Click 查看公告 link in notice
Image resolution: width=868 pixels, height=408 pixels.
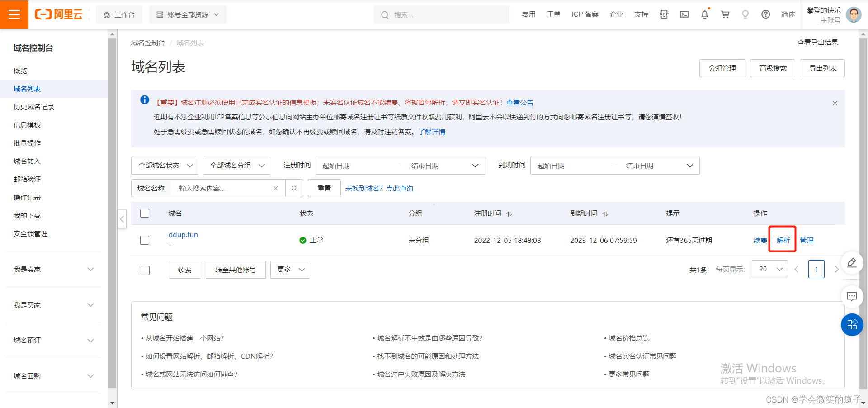[520, 103]
